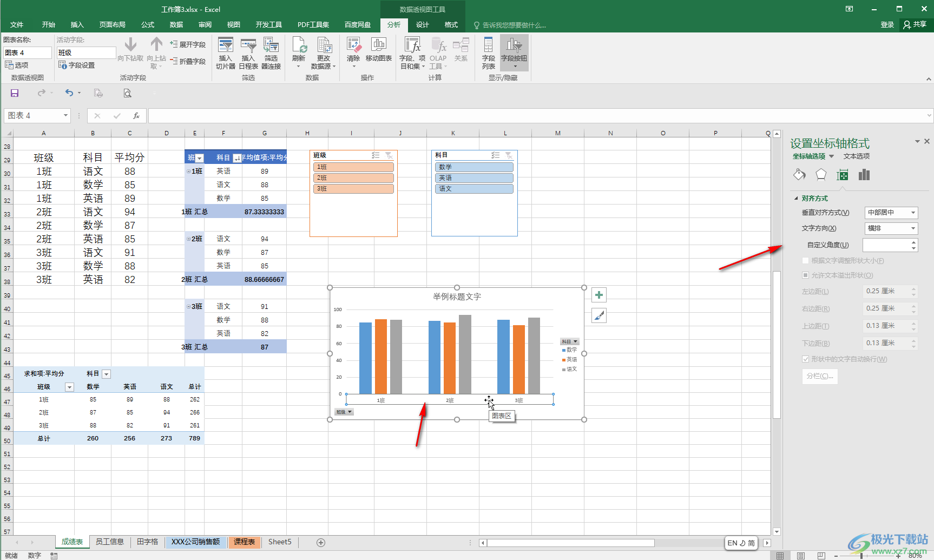Click the Chart Elements plus button
Screen dimensions: 934x560
pyautogui.click(x=599, y=295)
